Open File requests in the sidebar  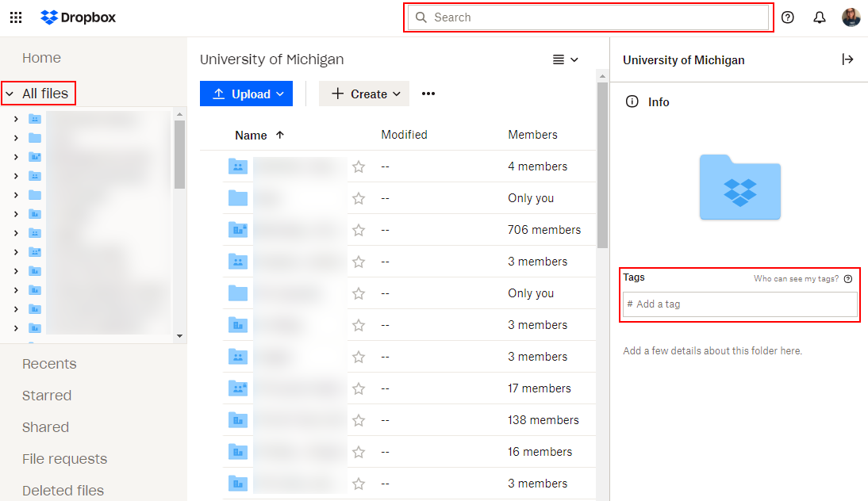click(x=65, y=459)
